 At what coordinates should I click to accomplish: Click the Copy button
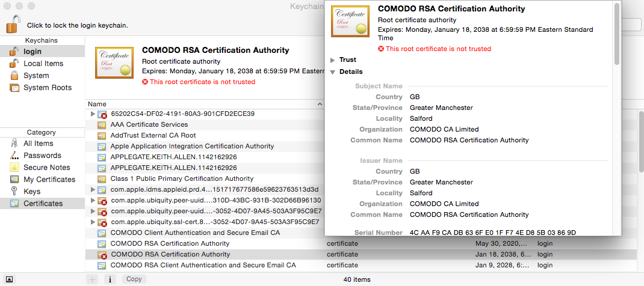tap(134, 279)
